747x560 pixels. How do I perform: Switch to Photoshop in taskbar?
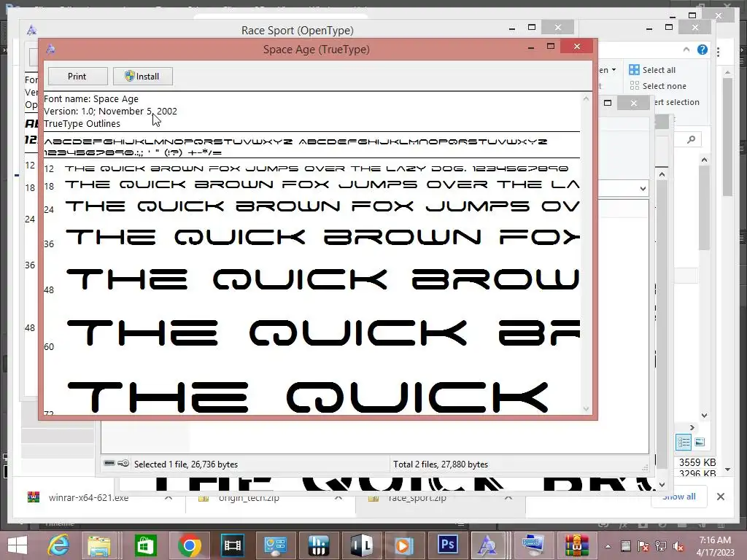point(447,545)
